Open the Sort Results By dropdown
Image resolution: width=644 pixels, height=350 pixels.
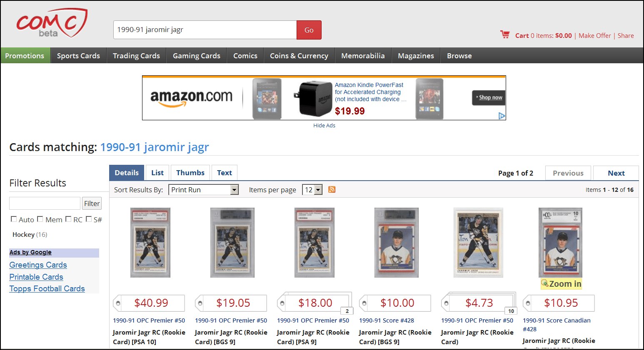click(204, 190)
